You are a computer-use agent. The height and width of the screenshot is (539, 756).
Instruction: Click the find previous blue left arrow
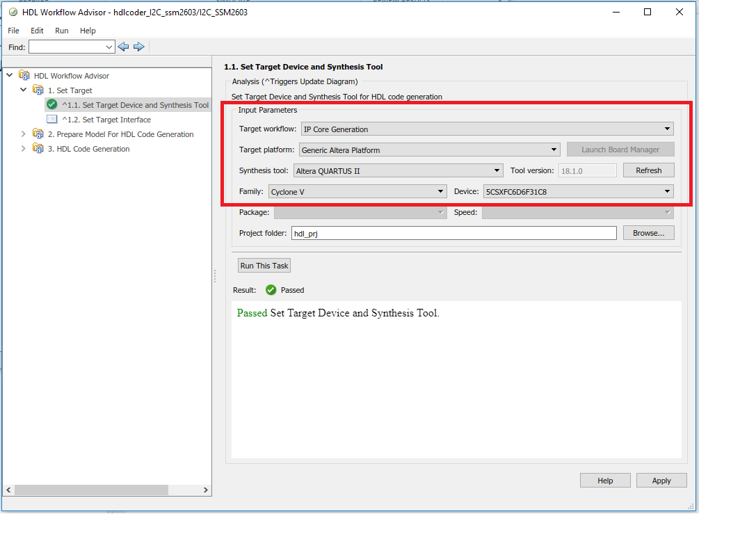(123, 47)
